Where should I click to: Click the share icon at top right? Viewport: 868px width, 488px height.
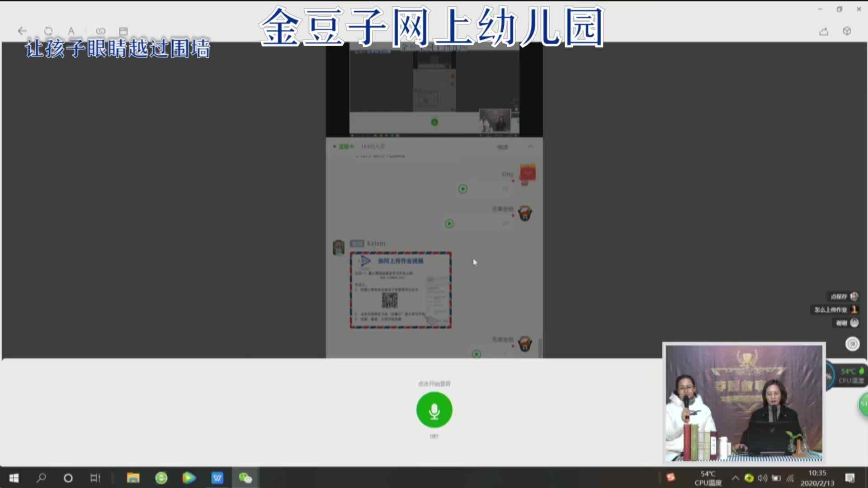tap(824, 31)
